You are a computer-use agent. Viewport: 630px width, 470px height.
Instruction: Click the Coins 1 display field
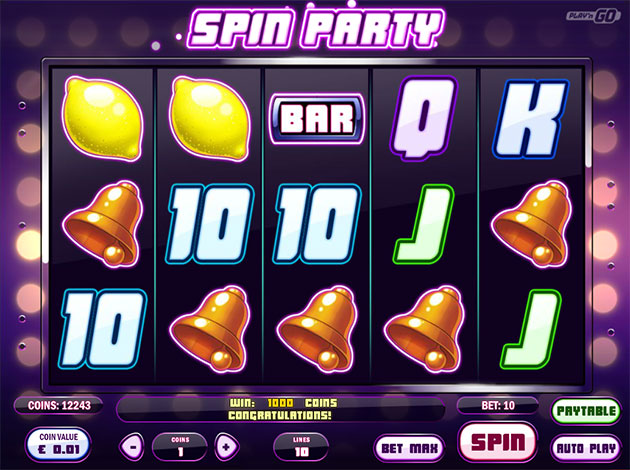click(x=180, y=447)
